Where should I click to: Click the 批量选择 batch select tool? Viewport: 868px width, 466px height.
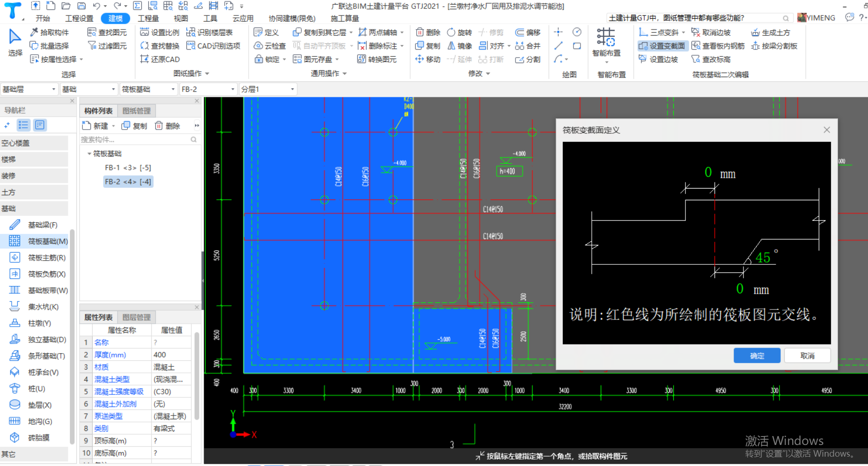tap(50, 46)
